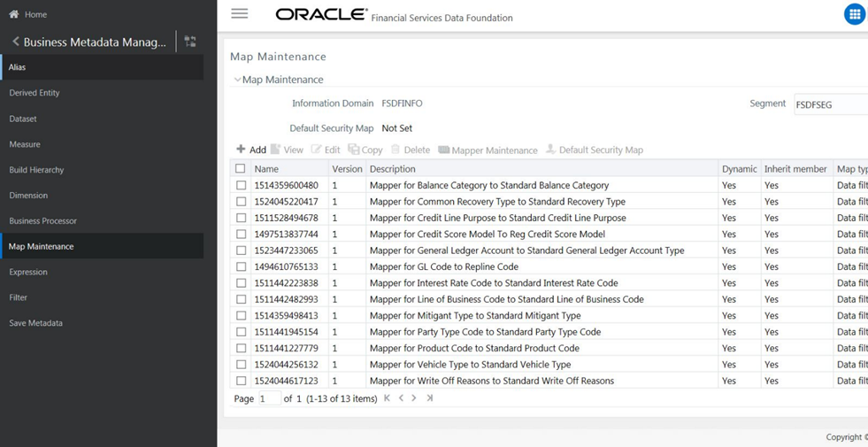Click the Add plus icon
The image size is (868, 447).
click(241, 149)
